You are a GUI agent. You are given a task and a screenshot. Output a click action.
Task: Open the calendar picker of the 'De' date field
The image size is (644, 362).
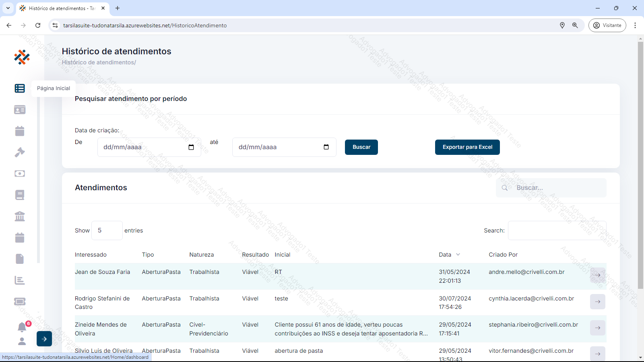tap(191, 147)
